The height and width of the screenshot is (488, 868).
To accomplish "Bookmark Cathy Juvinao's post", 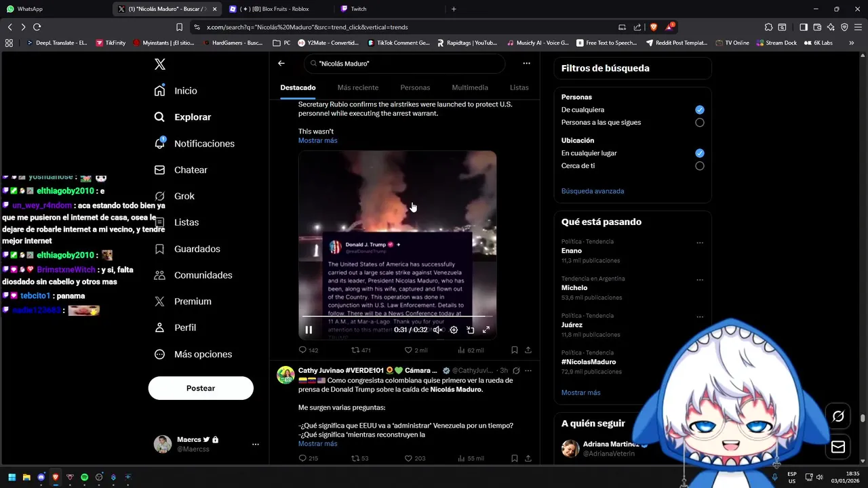I will 514,459.
